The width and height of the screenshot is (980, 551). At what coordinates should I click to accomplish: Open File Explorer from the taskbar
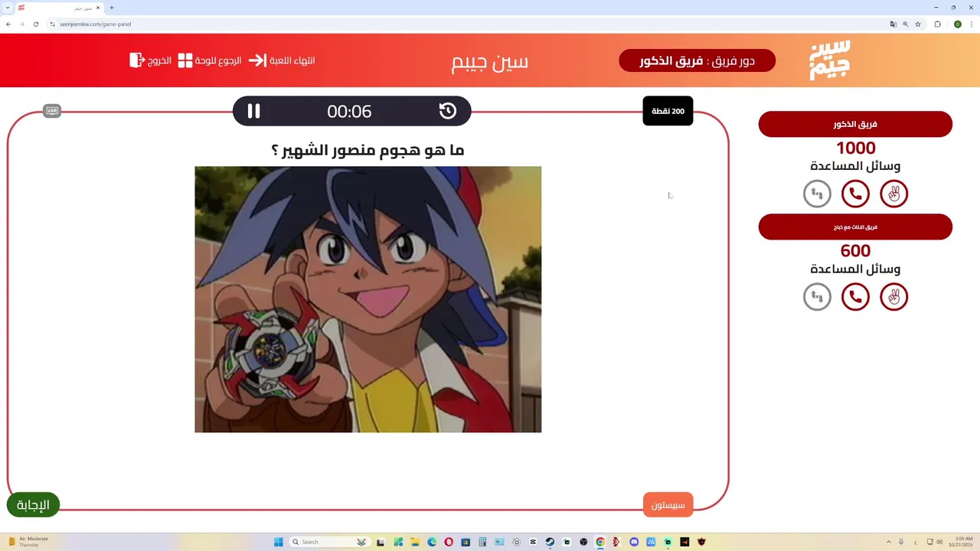(x=415, y=542)
